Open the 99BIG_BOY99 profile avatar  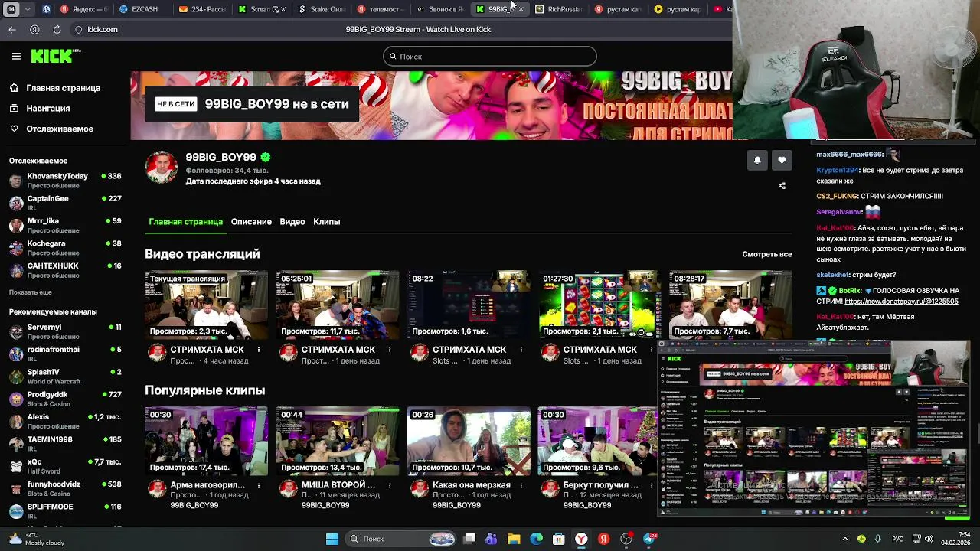click(162, 168)
